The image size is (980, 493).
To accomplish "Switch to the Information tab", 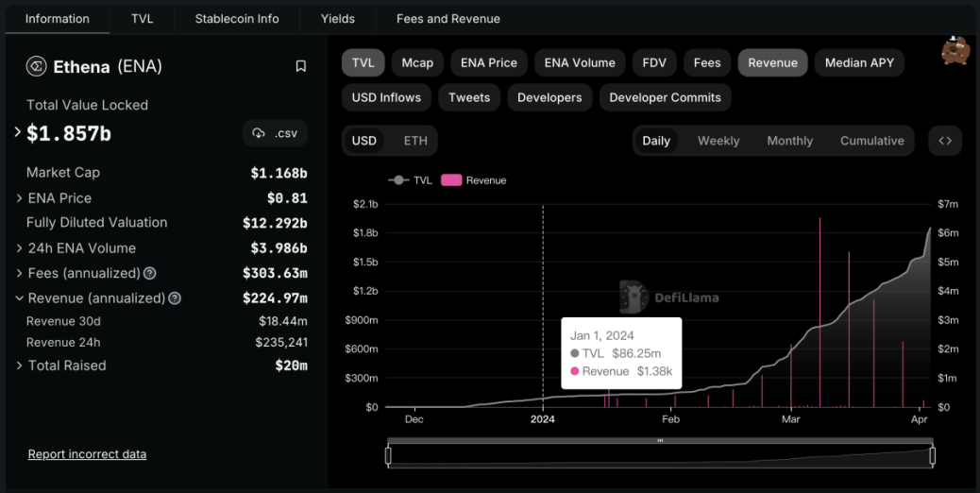I will coord(58,19).
